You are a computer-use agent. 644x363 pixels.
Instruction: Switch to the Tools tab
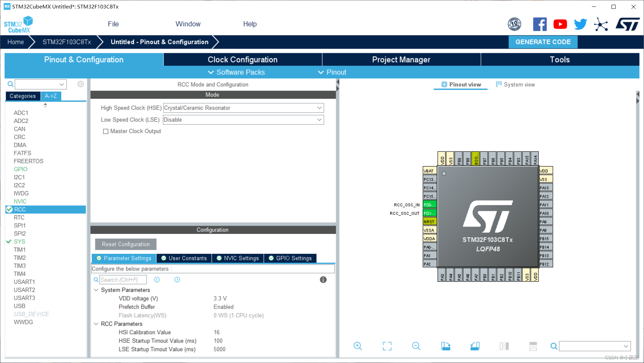click(x=560, y=60)
